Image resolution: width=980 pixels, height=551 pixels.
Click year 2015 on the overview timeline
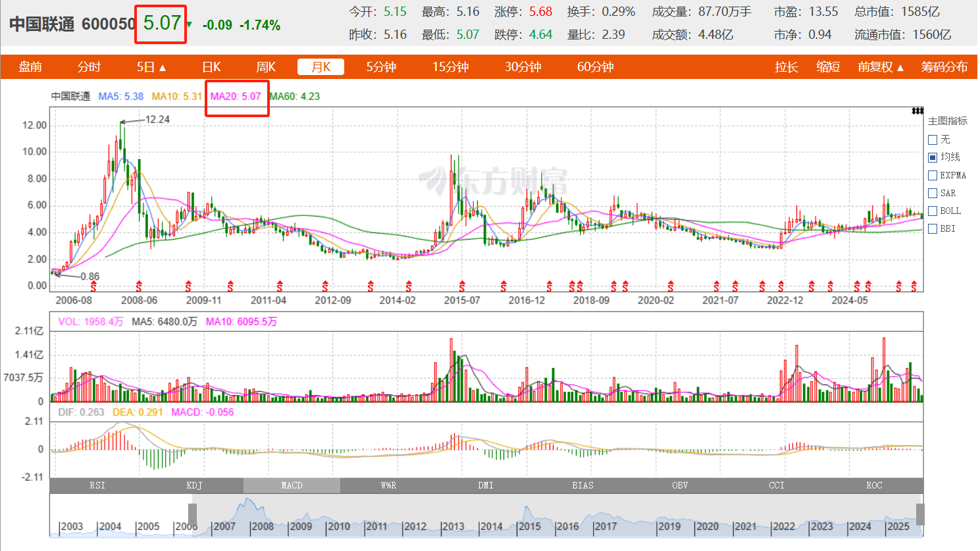click(x=529, y=527)
